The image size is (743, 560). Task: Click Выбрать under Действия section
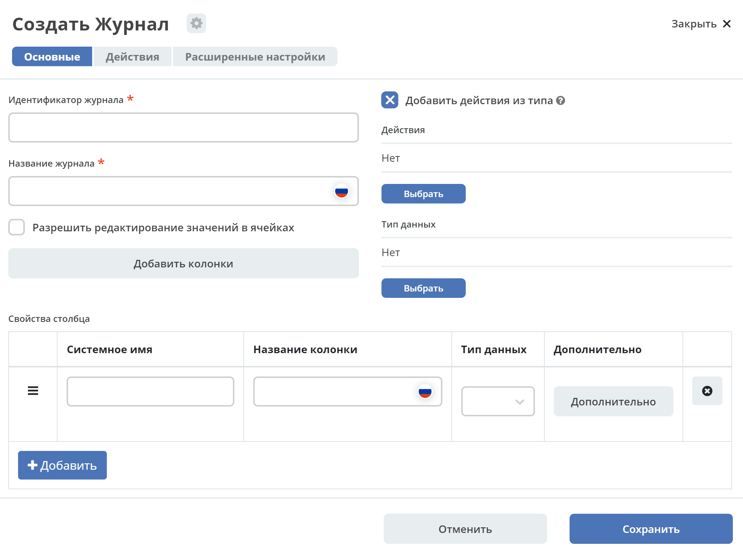[424, 194]
